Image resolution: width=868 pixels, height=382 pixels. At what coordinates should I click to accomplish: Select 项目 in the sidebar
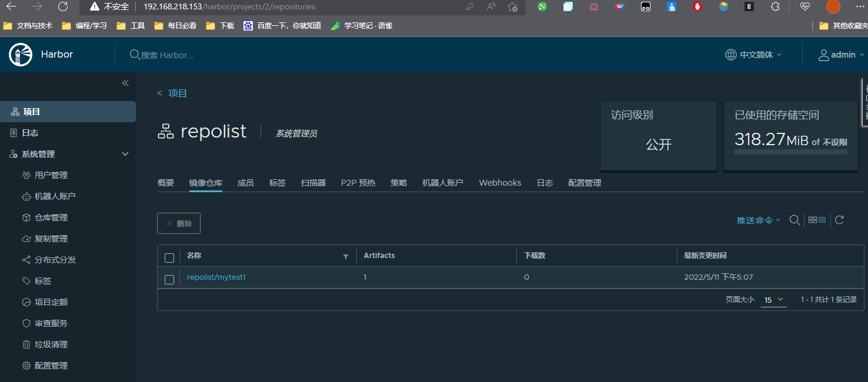click(x=68, y=112)
